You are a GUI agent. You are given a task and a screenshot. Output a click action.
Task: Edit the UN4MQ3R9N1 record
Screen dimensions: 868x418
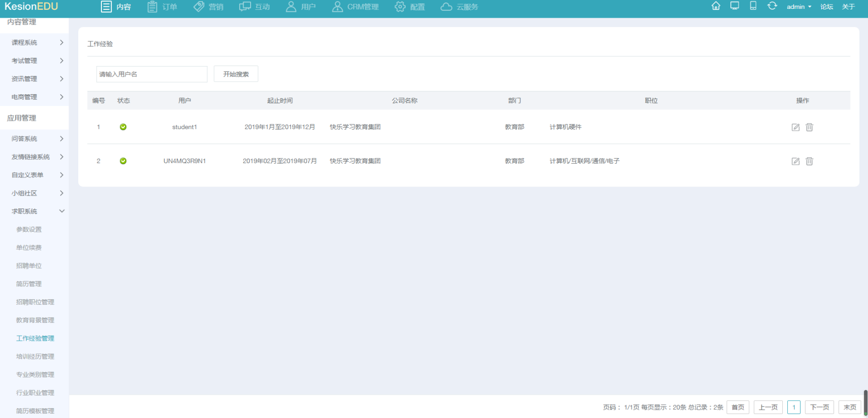point(795,161)
